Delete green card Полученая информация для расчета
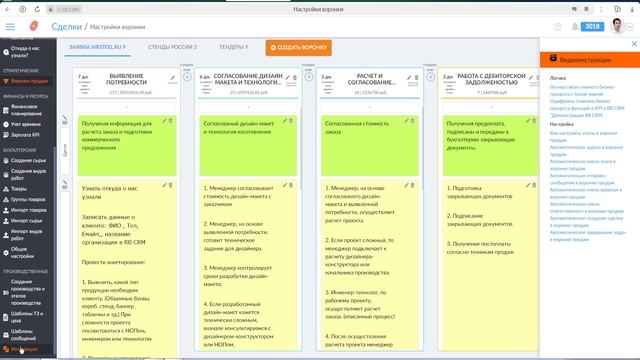Viewport: 640px width, 360px height. (171, 120)
